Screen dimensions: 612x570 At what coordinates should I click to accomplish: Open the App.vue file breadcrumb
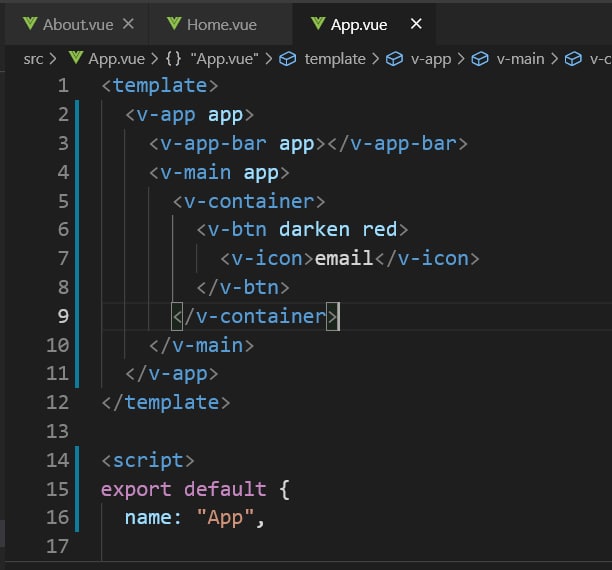[x=116, y=59]
